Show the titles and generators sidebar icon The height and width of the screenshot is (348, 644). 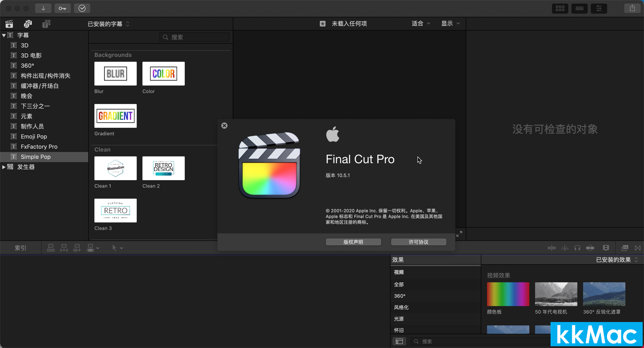(x=46, y=24)
